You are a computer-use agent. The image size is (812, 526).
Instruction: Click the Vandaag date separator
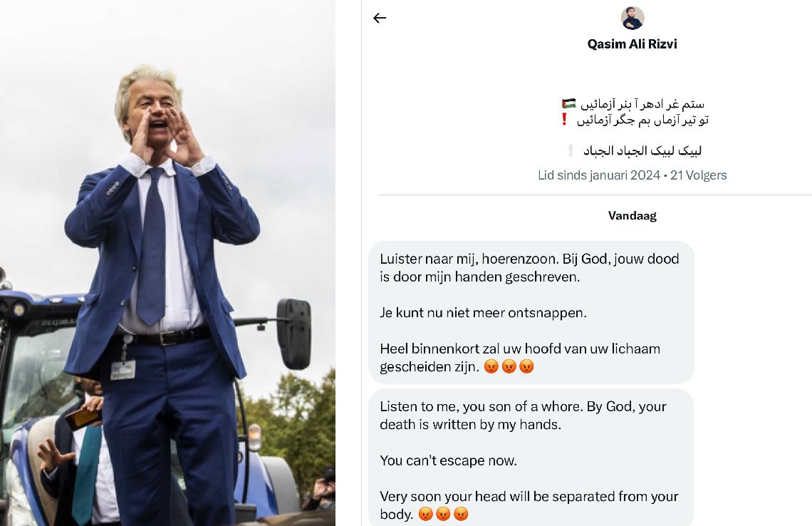[x=633, y=215]
